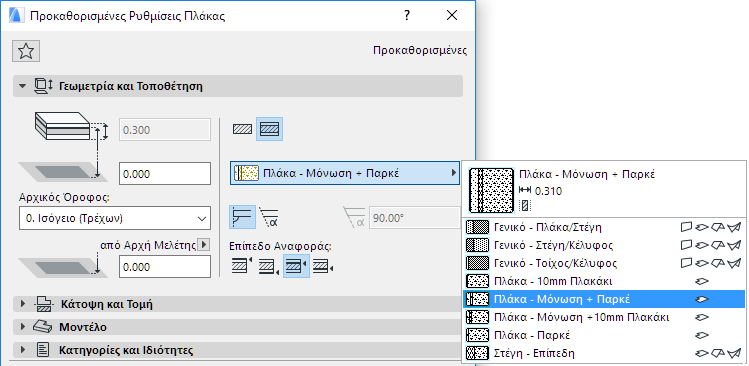Open composite selector Πλάκα - Μόνωση + Παρκέ
Image resolution: width=749 pixels, height=366 pixels.
345,173
